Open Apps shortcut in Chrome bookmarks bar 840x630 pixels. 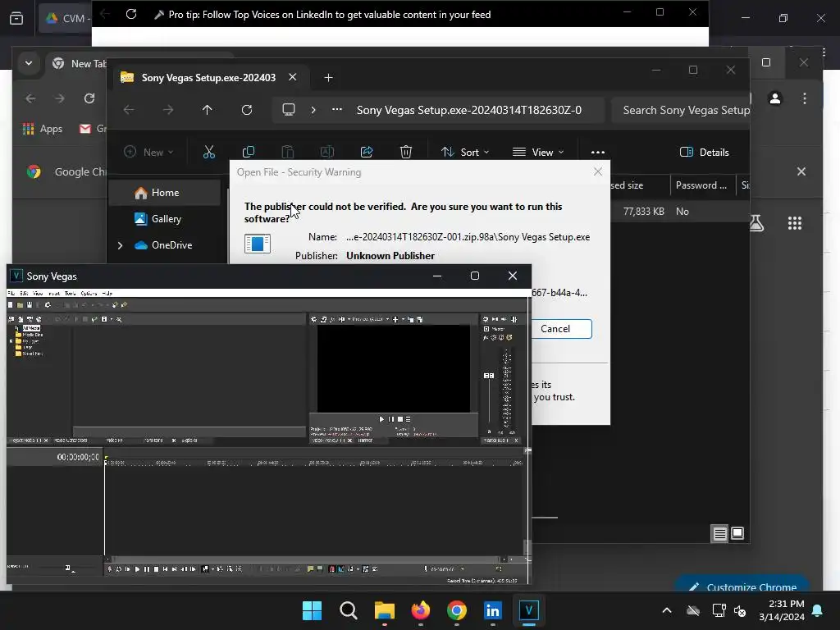pyautogui.click(x=43, y=129)
